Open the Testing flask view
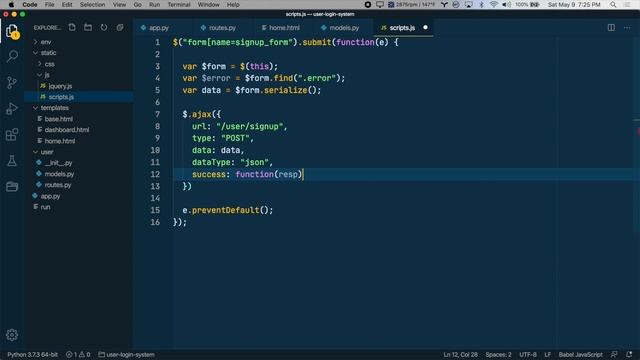The width and height of the screenshot is (640, 360). point(12,160)
